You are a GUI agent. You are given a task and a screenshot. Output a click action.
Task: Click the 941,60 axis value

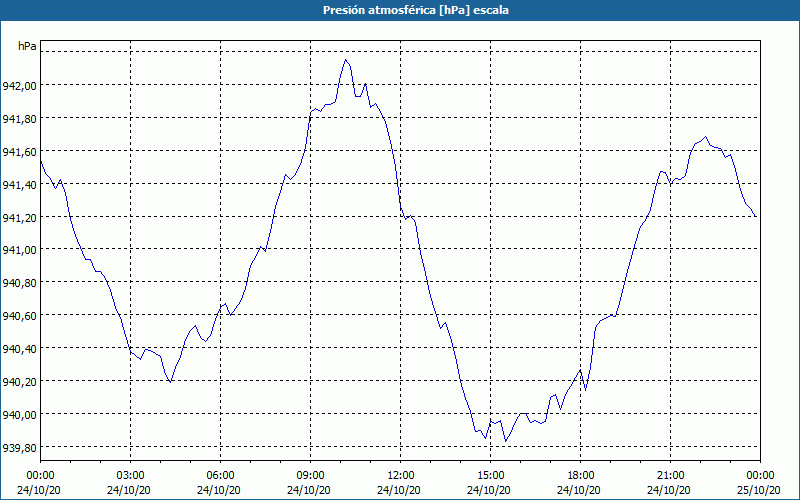[x=20, y=152]
